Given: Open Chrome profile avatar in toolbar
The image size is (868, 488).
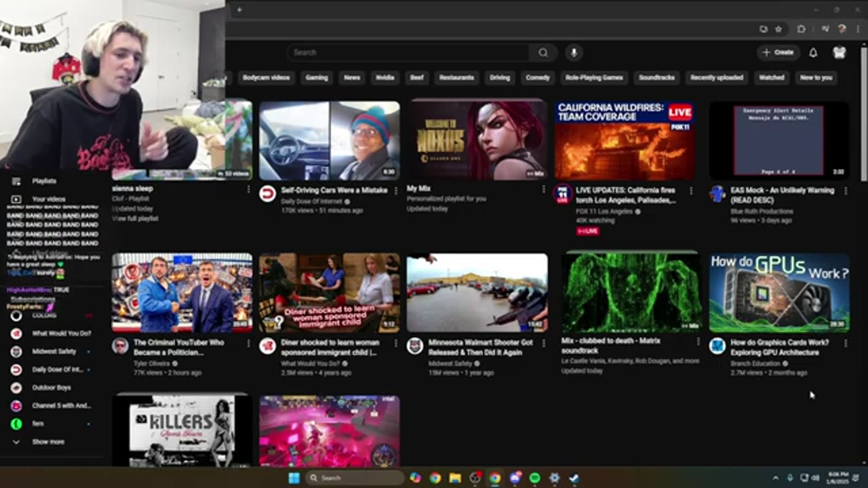Looking at the screenshot, I should [842, 29].
